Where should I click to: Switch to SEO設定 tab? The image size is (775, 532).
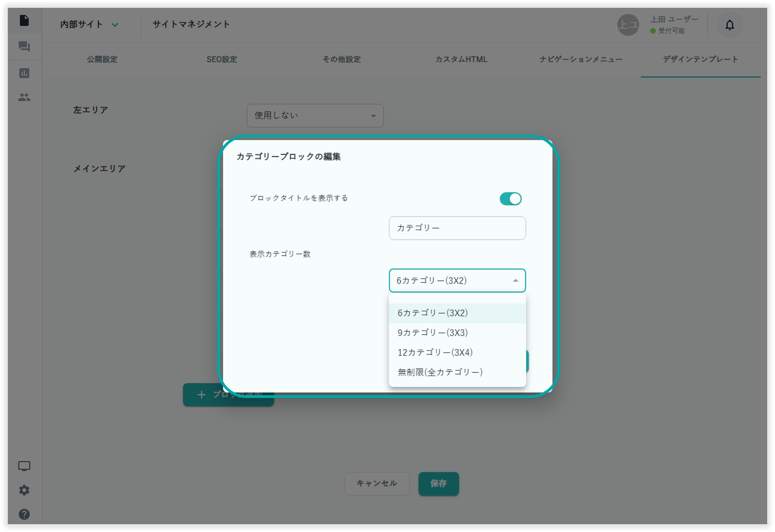(x=222, y=59)
